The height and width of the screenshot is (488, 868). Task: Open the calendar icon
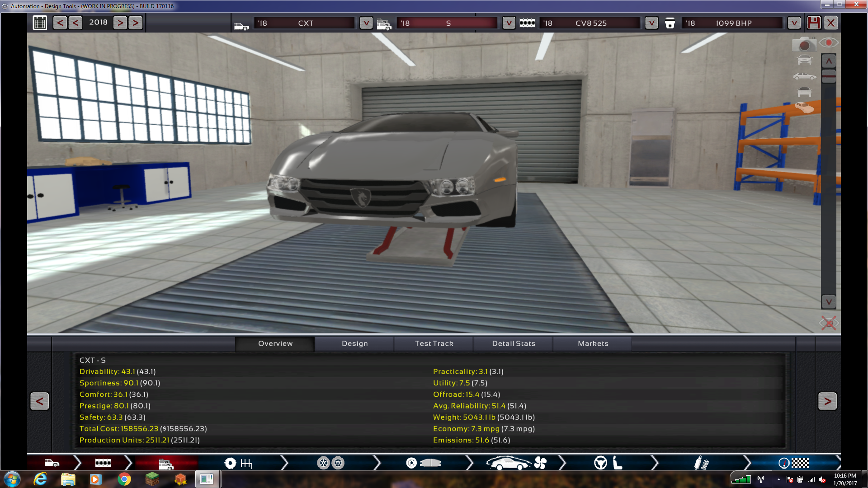[x=40, y=23]
